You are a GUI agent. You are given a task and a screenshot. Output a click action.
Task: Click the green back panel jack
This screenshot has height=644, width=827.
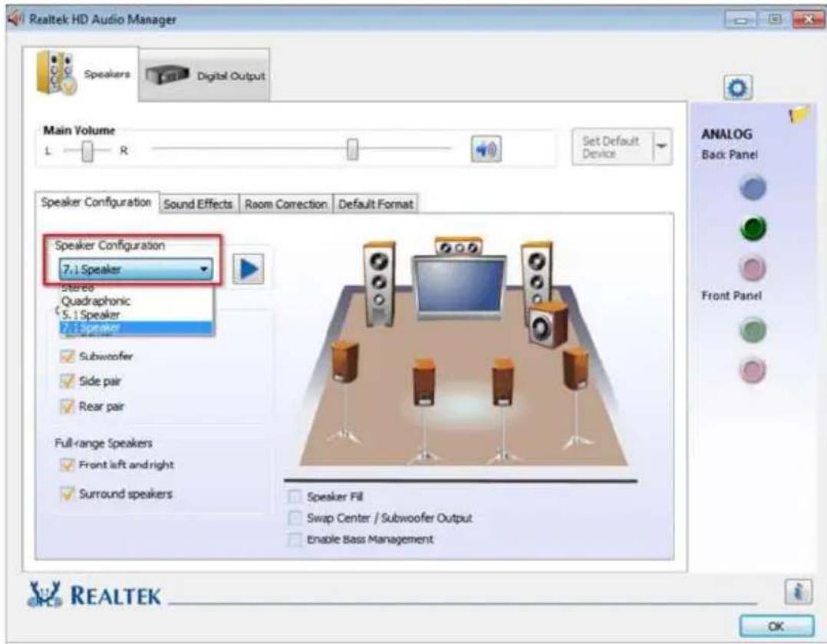click(x=753, y=228)
